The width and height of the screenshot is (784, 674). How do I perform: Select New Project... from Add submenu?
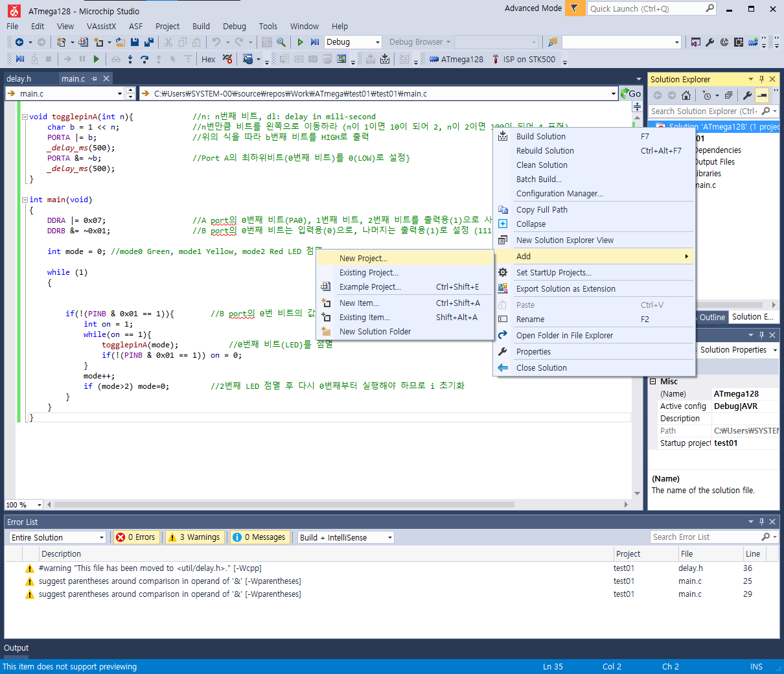tap(363, 258)
